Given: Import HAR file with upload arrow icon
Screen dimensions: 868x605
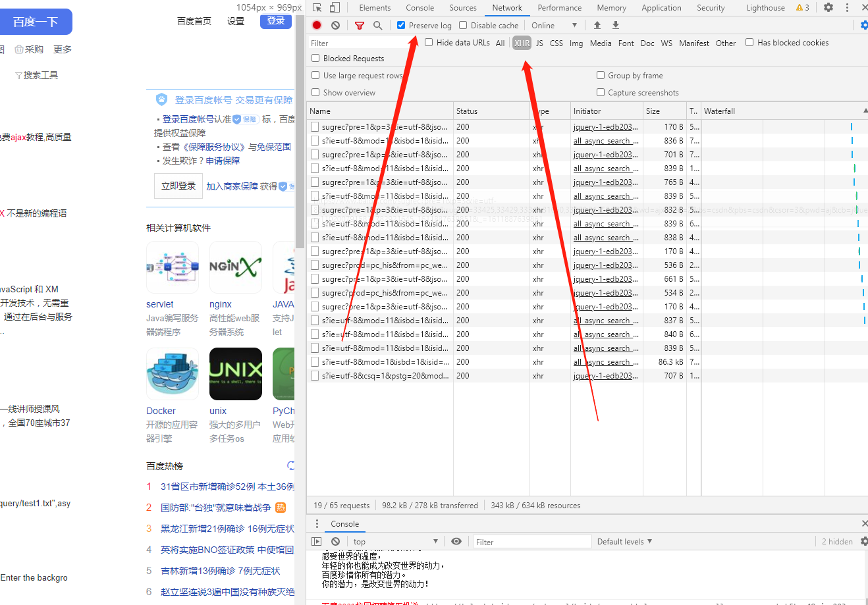Looking at the screenshot, I should (x=597, y=25).
